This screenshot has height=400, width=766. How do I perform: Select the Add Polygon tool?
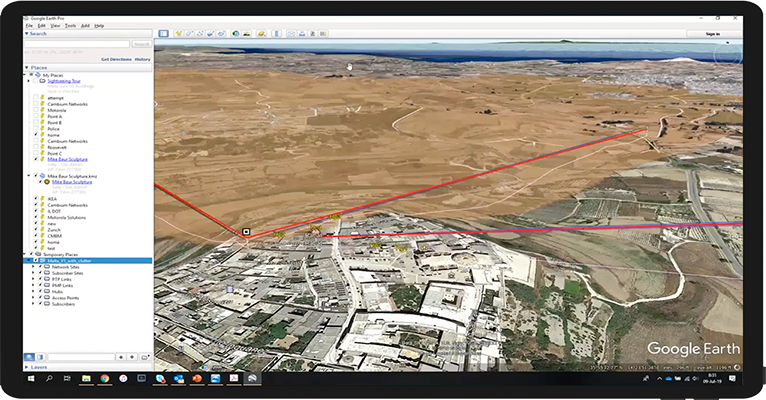(x=189, y=34)
